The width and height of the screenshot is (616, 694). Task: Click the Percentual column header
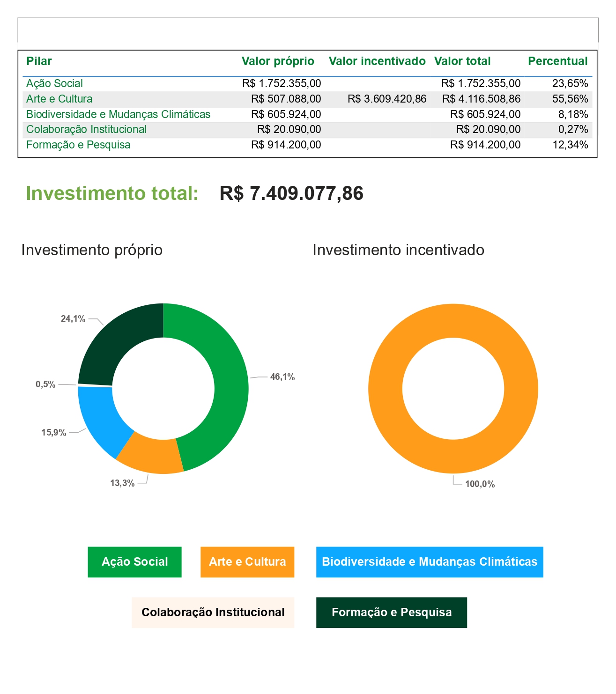557,61
